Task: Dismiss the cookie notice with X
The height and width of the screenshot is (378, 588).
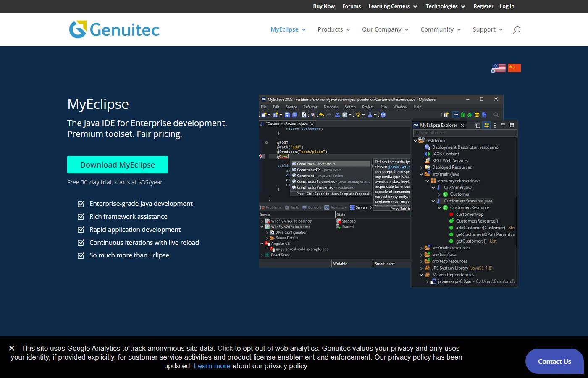Action: coord(12,348)
